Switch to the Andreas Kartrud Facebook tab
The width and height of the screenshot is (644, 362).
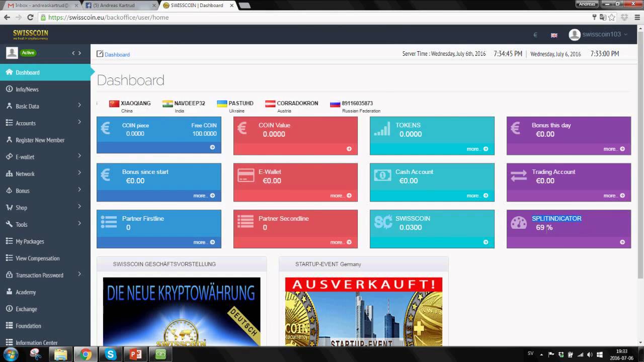(x=121, y=5)
